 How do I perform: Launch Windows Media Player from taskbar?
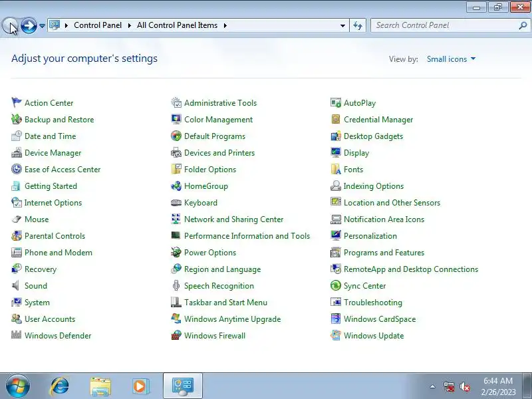tap(140, 386)
